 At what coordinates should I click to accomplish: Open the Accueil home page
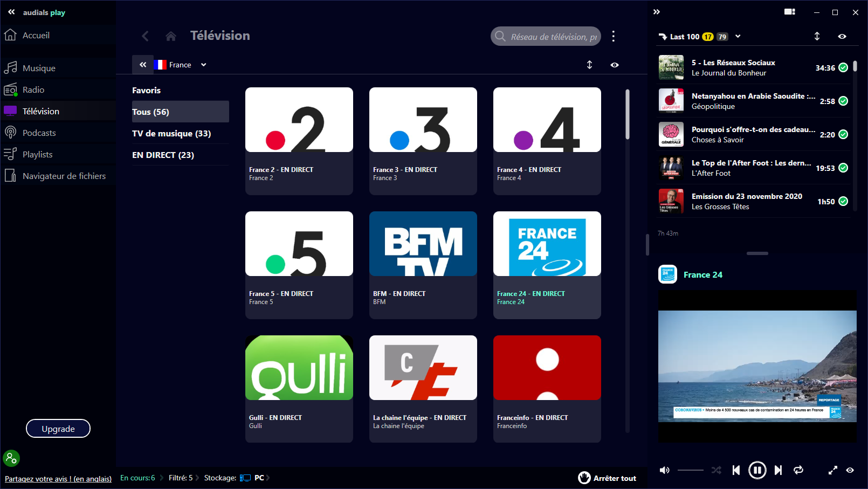[x=58, y=35]
